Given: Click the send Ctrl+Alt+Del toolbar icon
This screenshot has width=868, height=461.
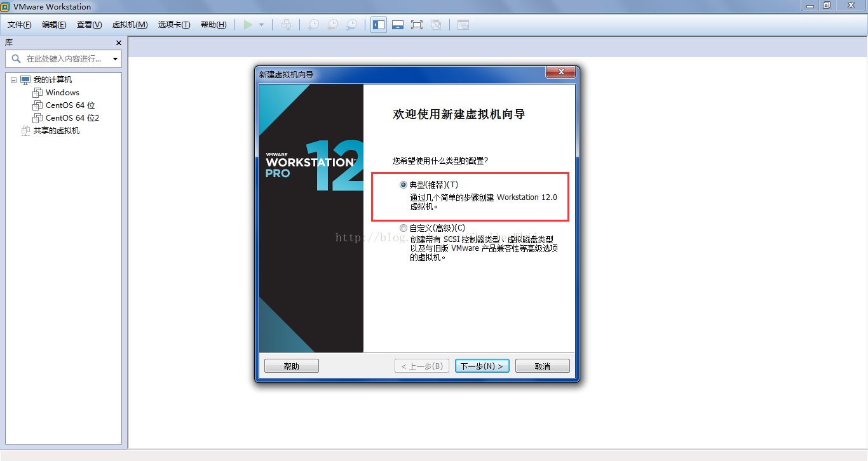Looking at the screenshot, I should pyautogui.click(x=287, y=25).
